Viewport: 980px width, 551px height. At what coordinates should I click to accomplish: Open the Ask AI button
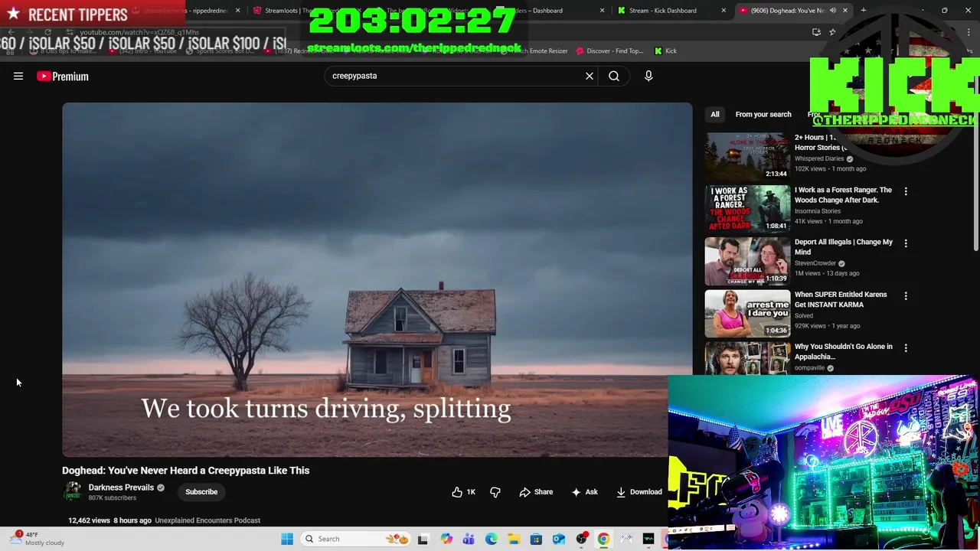click(584, 492)
